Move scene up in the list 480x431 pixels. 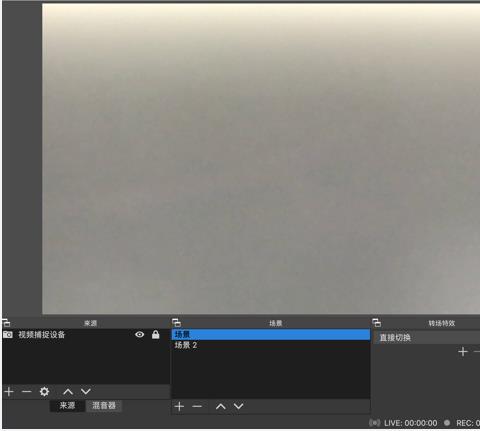click(221, 406)
